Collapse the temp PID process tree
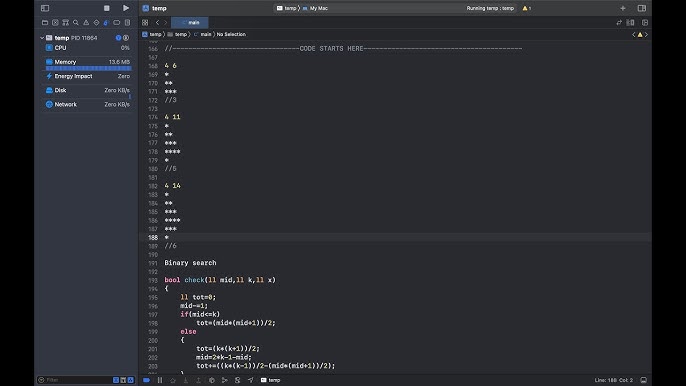The image size is (686, 386). point(42,38)
